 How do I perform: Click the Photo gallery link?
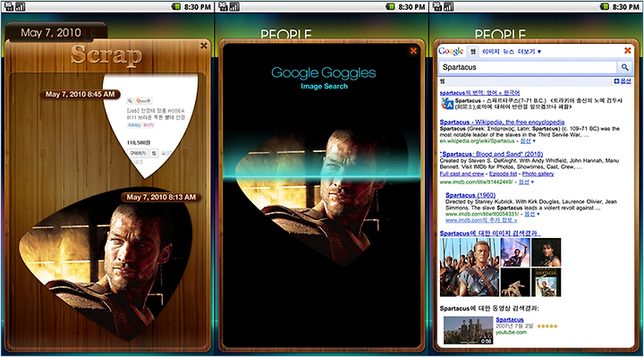click(x=538, y=174)
